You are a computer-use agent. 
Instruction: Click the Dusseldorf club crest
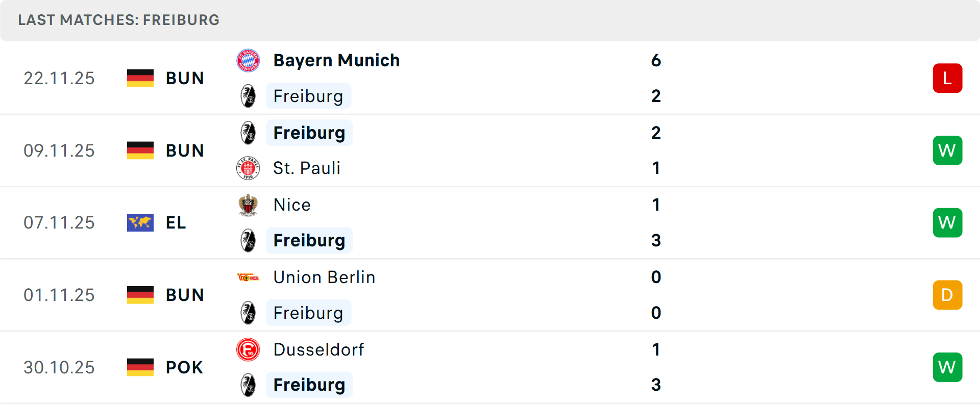pos(248,350)
